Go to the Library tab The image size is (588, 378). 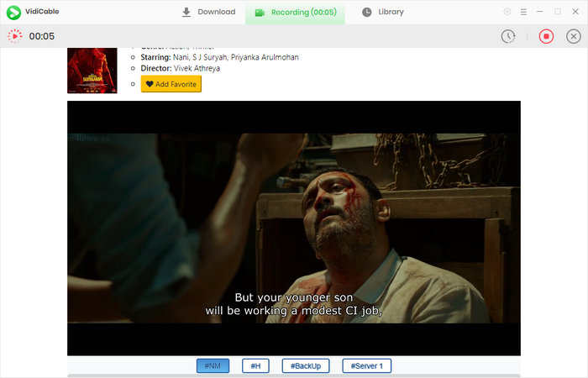[383, 12]
